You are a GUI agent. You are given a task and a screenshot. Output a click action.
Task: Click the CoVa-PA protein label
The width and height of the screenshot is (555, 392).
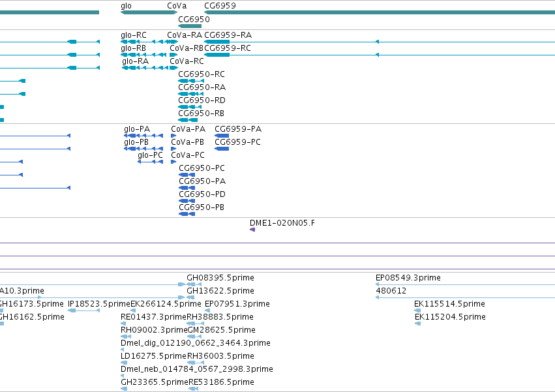click(x=188, y=129)
